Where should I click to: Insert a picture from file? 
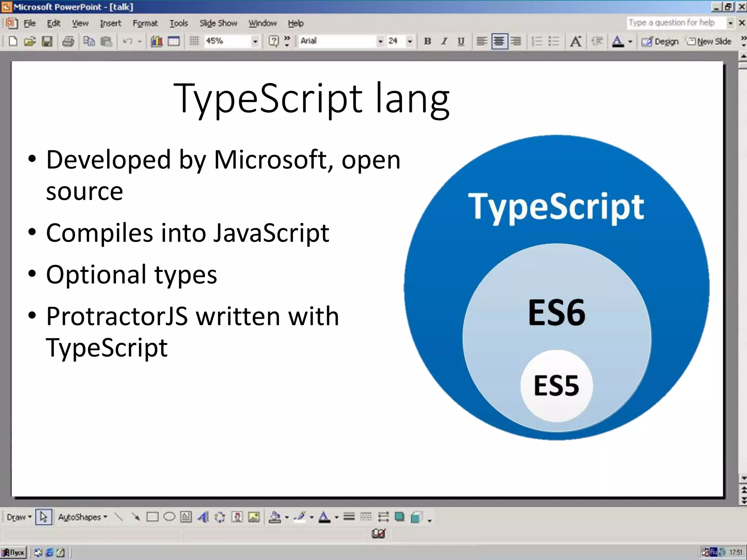(254, 517)
